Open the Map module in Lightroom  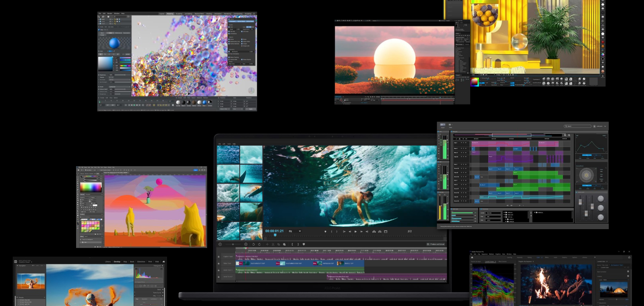[x=125, y=262]
